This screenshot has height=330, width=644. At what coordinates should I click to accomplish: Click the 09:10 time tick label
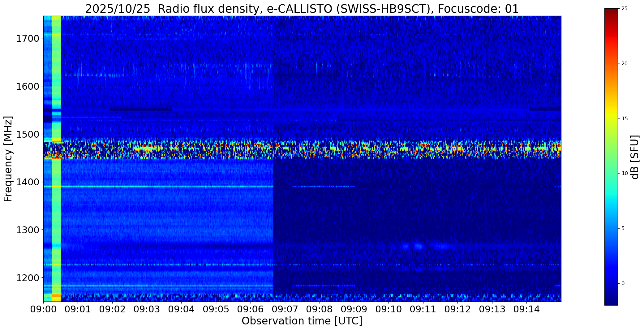click(x=389, y=309)
